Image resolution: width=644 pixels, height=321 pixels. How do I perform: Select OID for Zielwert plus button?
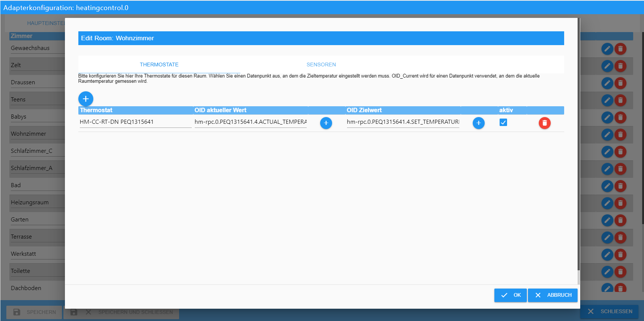479,123
